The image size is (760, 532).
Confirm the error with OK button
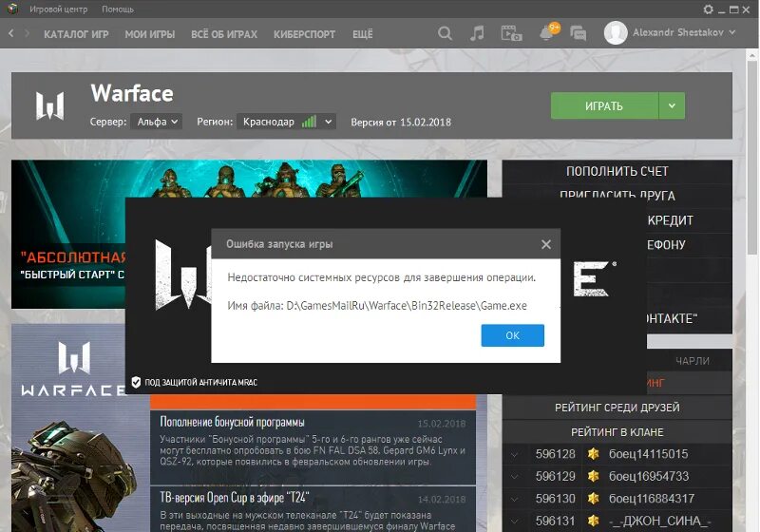point(512,335)
